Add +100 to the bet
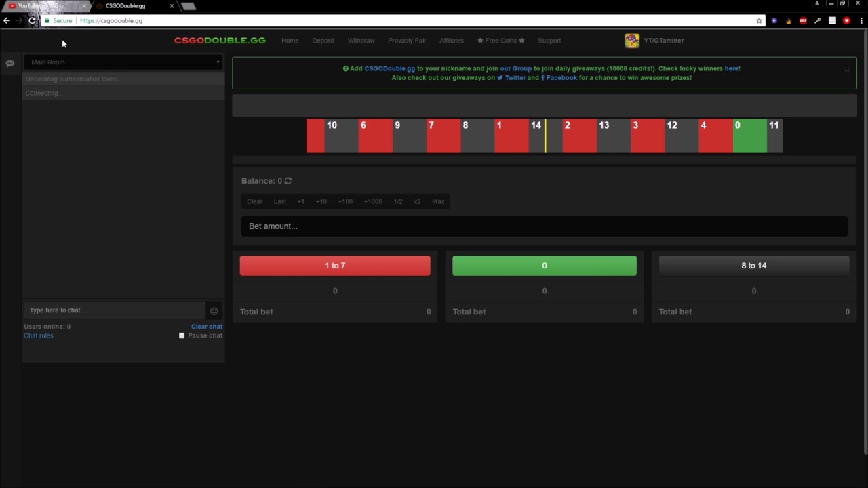The width and height of the screenshot is (868, 488). [345, 201]
